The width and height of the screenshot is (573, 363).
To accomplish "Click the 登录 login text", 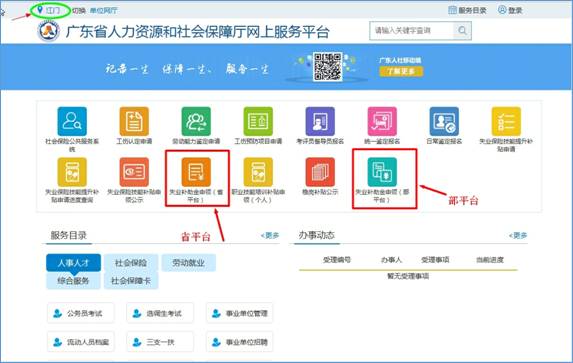I will coord(515,10).
